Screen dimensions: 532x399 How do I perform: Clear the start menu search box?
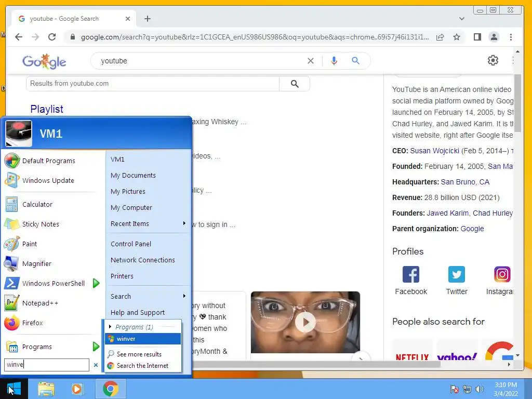(x=96, y=365)
